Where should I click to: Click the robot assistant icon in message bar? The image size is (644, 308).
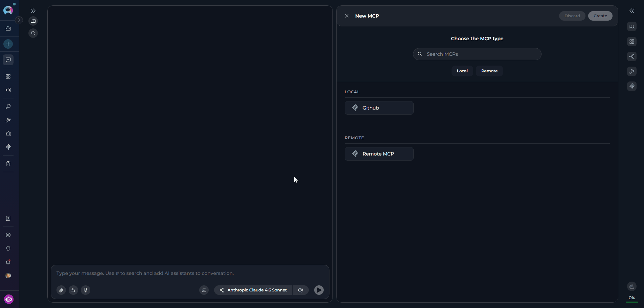[x=204, y=290]
